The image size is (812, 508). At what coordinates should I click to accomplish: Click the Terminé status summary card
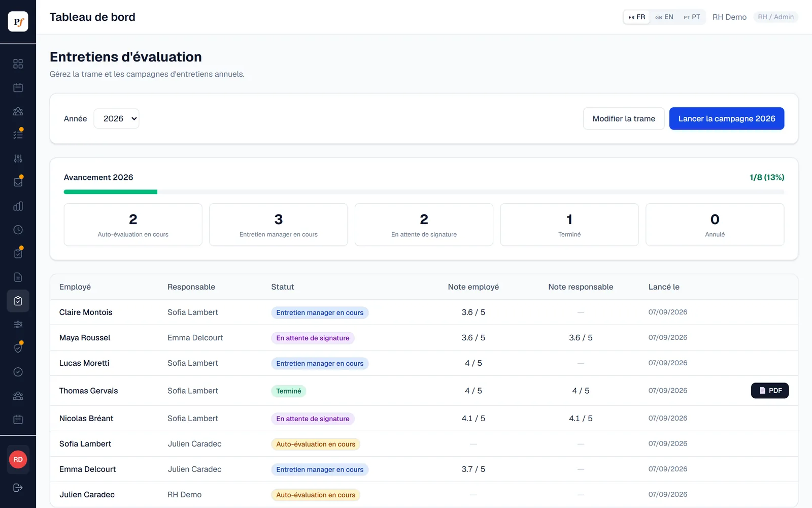pos(569,225)
